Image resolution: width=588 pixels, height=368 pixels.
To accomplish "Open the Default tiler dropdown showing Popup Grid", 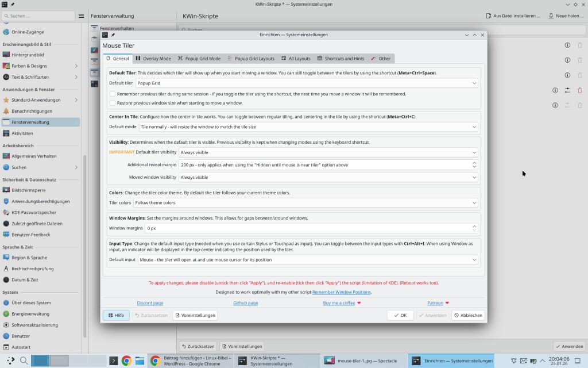I will [x=306, y=83].
